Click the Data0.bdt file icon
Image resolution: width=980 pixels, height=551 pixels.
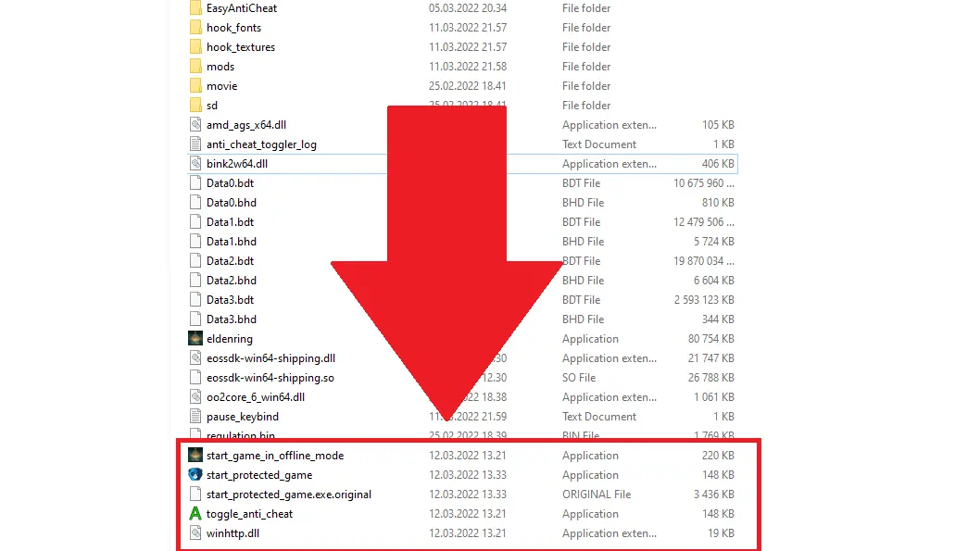[x=195, y=183]
